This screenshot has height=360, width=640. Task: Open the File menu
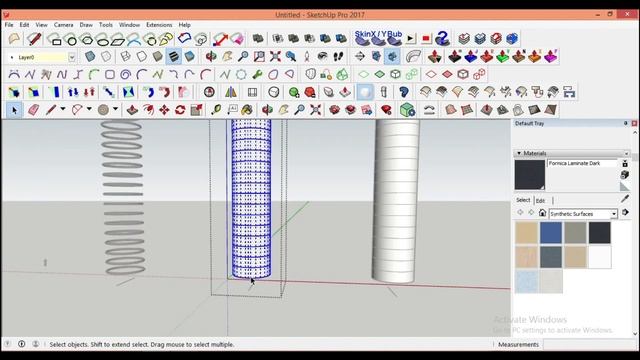tap(9, 25)
